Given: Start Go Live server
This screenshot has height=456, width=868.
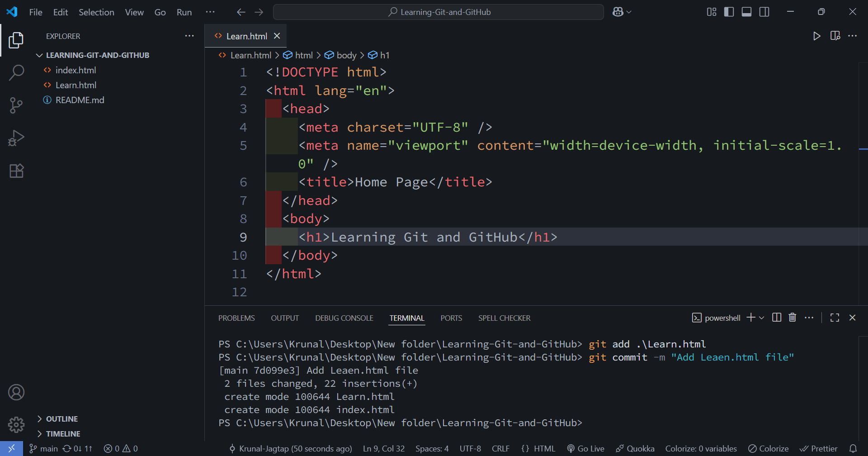Looking at the screenshot, I should (585, 449).
